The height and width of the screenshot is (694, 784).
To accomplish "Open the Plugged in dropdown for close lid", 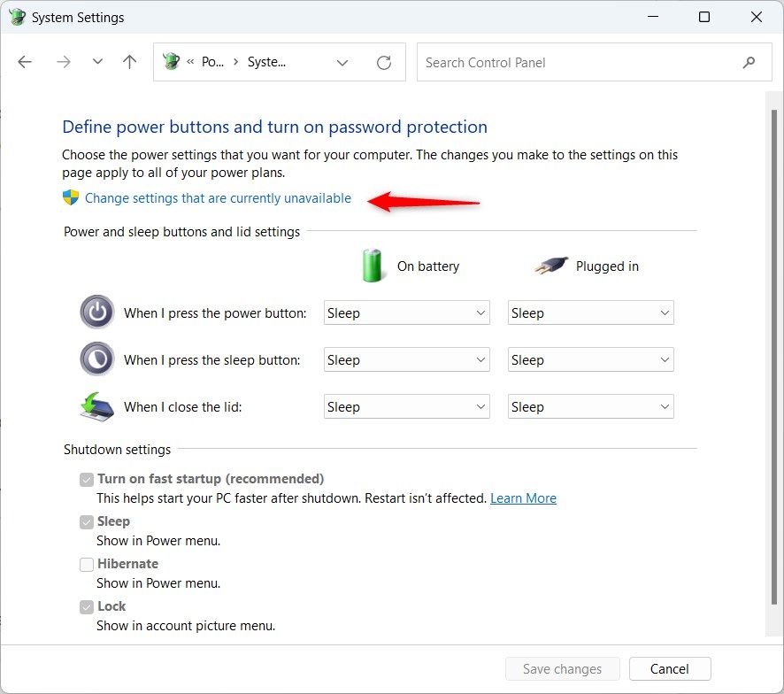I will point(590,406).
